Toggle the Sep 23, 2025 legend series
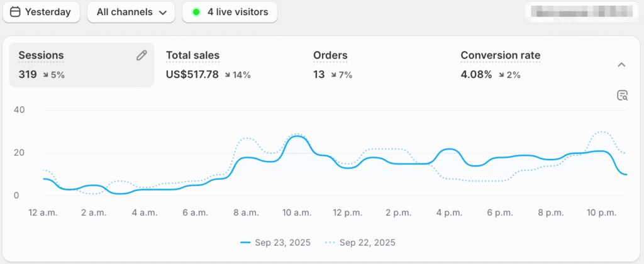 pyautogui.click(x=275, y=242)
